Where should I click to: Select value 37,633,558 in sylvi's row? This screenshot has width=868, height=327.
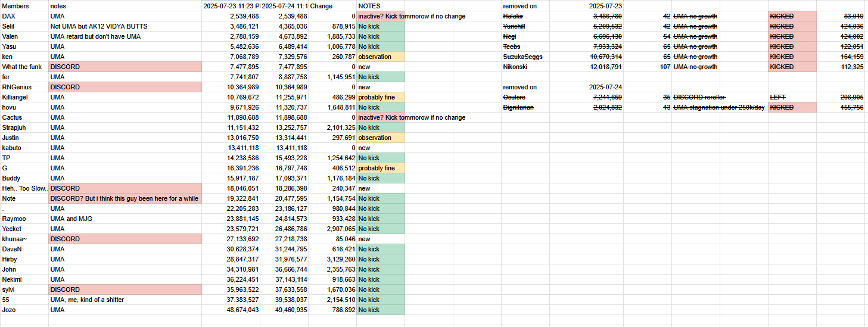pyautogui.click(x=285, y=289)
